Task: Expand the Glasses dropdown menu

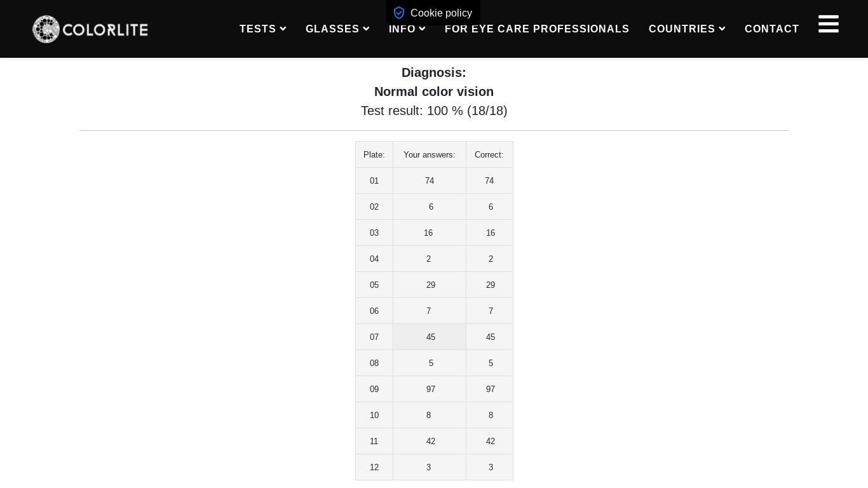Action: pyautogui.click(x=337, y=29)
